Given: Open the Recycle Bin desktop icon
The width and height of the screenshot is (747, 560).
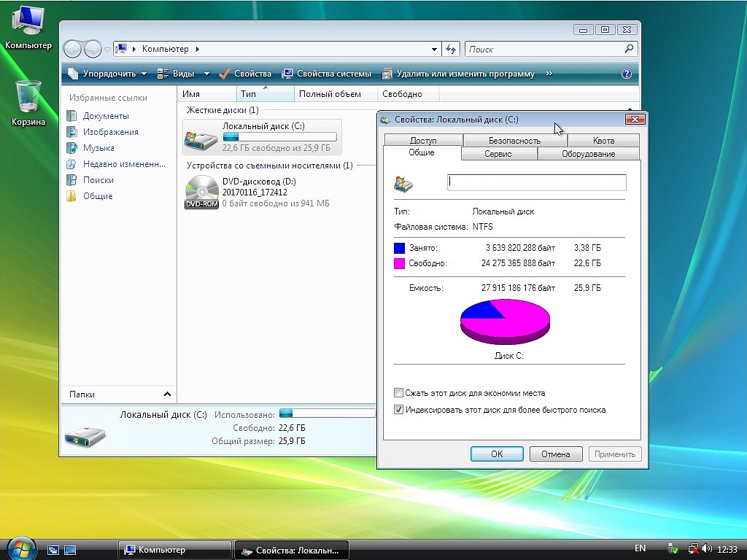Looking at the screenshot, I should click(28, 97).
